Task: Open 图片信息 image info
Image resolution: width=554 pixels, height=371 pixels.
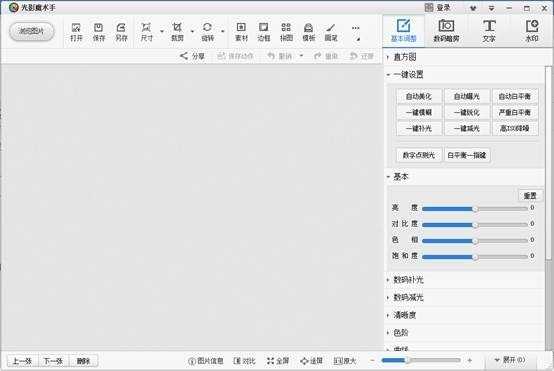Action: pos(206,361)
